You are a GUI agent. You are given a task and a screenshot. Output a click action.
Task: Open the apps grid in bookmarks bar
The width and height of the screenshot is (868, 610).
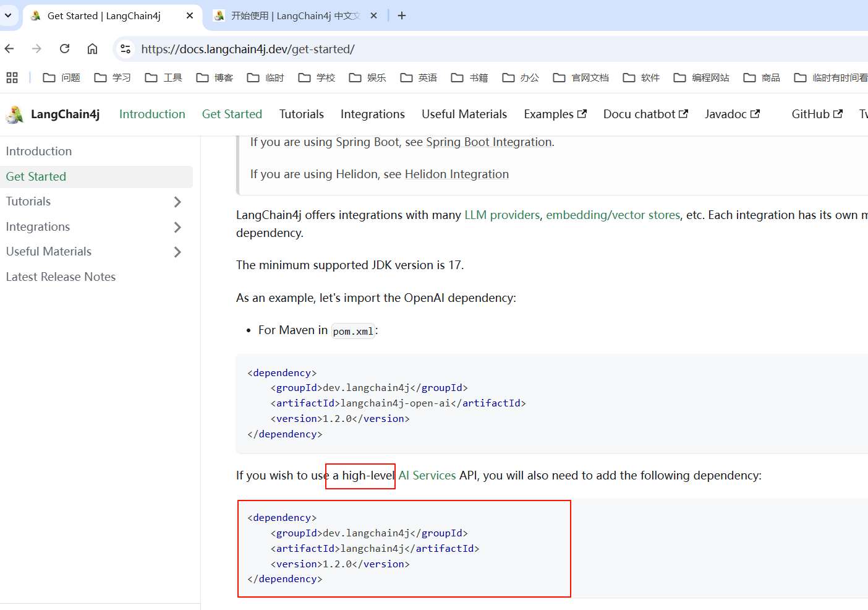[12, 77]
